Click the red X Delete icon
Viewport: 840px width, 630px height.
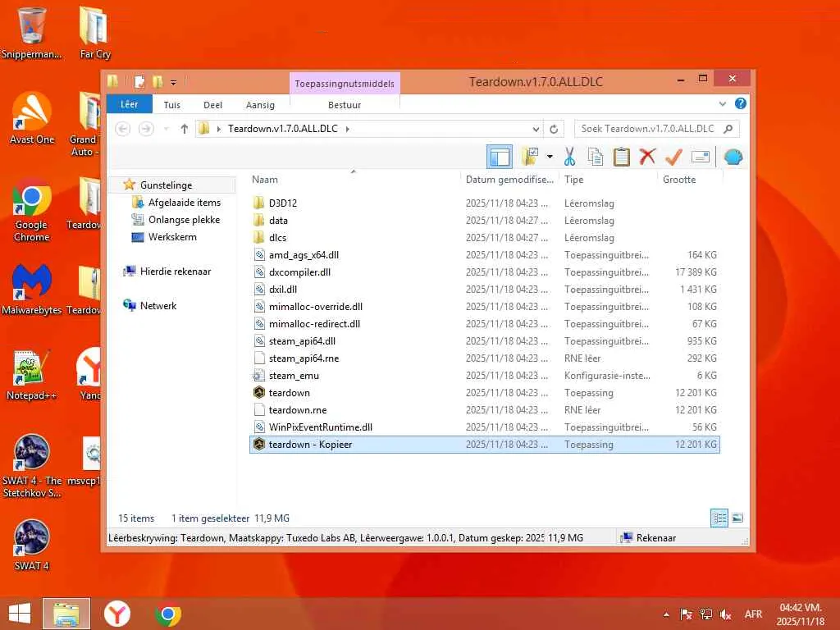(647, 157)
